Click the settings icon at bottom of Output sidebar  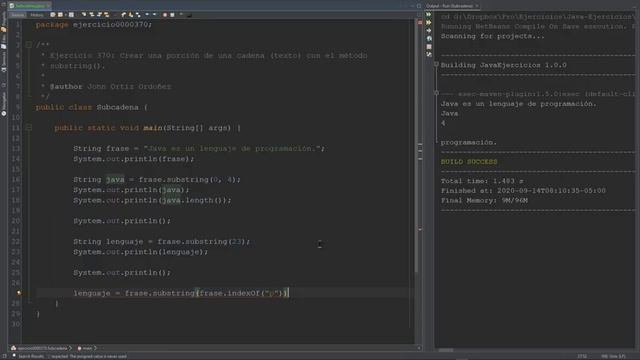tap(429, 54)
